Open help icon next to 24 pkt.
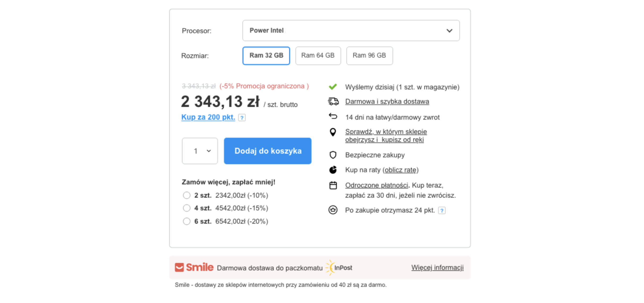The image size is (644, 303). (x=442, y=211)
